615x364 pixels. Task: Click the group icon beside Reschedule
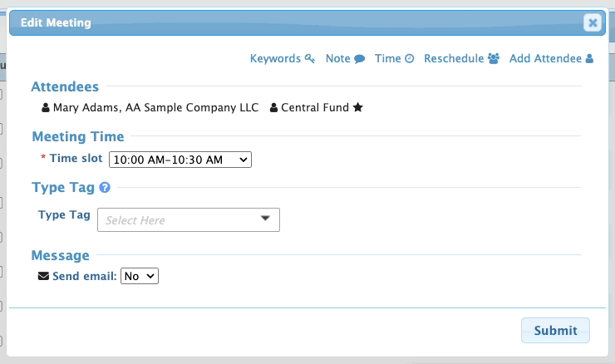click(x=494, y=59)
